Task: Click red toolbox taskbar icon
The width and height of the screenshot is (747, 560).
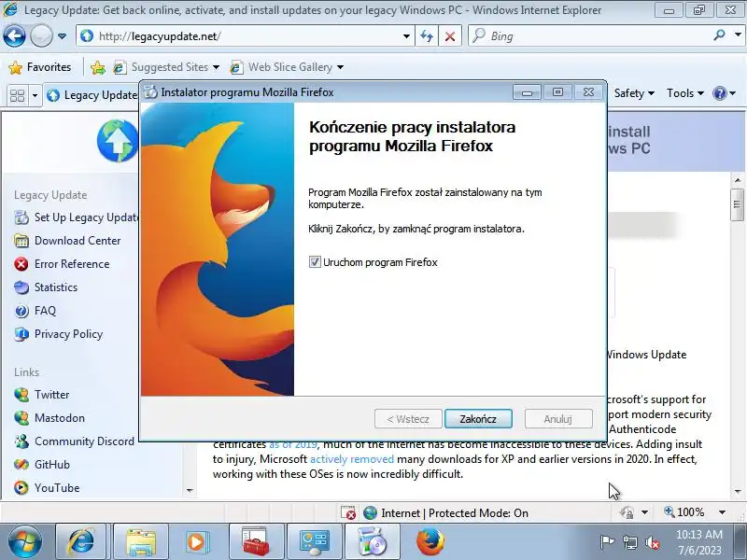Action: [256, 542]
